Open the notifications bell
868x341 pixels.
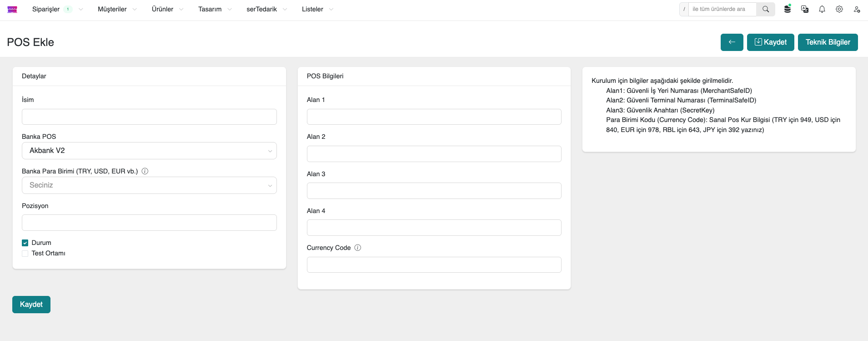pos(822,9)
